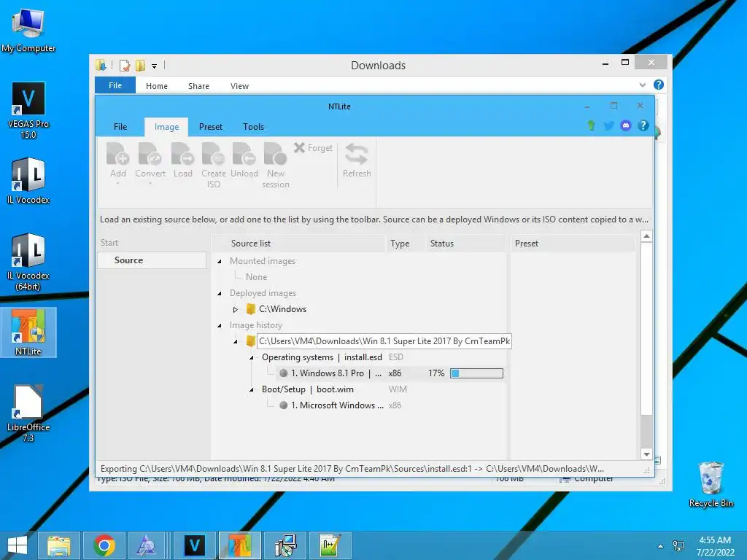Click source list scrollbar down arrow
Viewport: 747px width, 560px height.
coord(646,454)
